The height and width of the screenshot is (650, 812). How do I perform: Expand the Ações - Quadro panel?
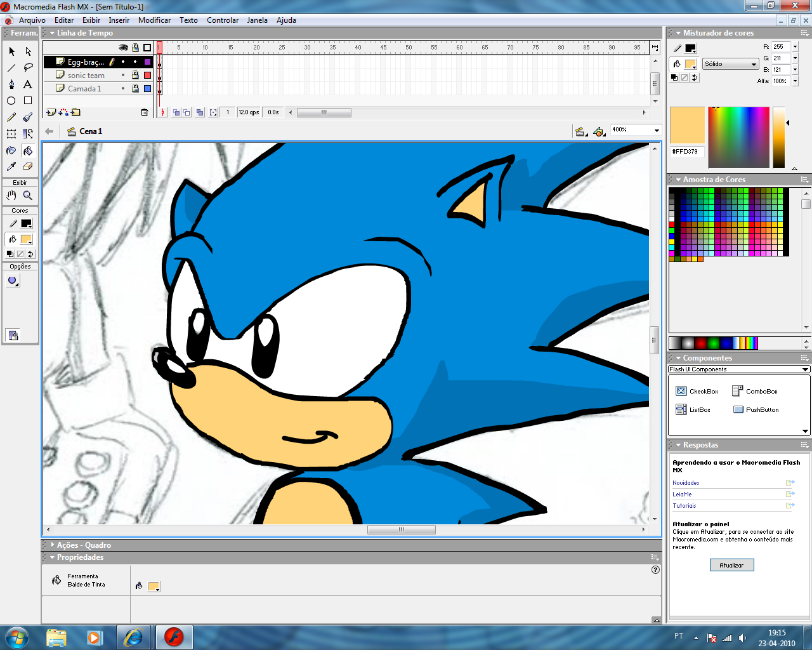point(52,545)
